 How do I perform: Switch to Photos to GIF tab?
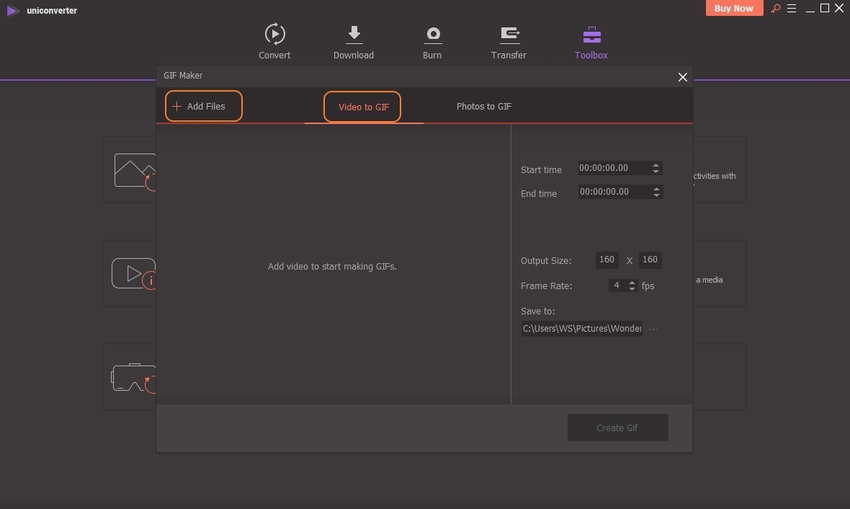(x=484, y=106)
